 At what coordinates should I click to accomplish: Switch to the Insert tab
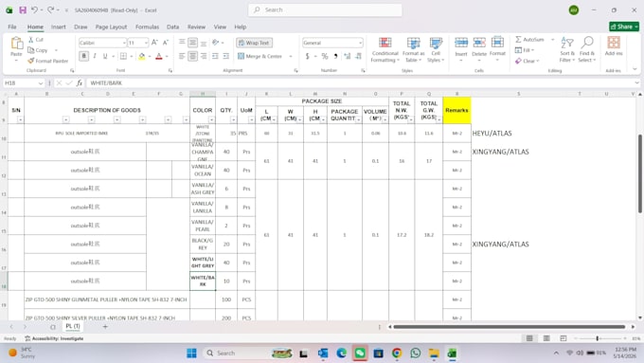coord(59,27)
